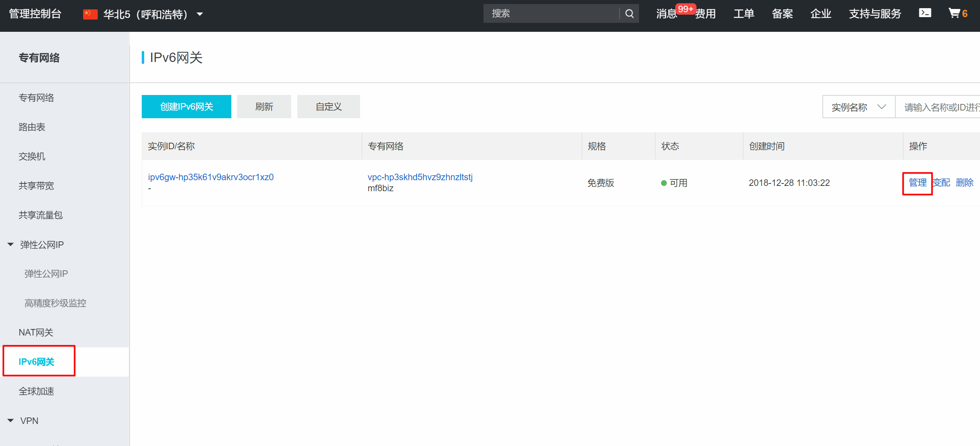
Task: Select 高精度秒级监控 in the sidebar
Action: (x=55, y=303)
